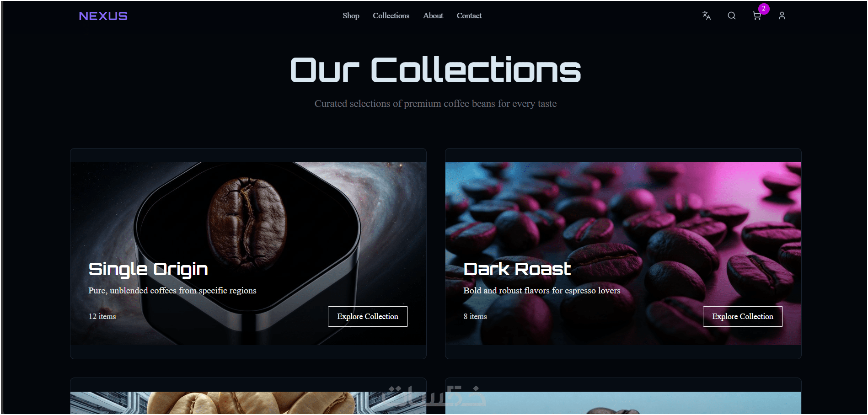The image size is (868, 415).
Task: Click the 12 items label
Action: click(102, 316)
